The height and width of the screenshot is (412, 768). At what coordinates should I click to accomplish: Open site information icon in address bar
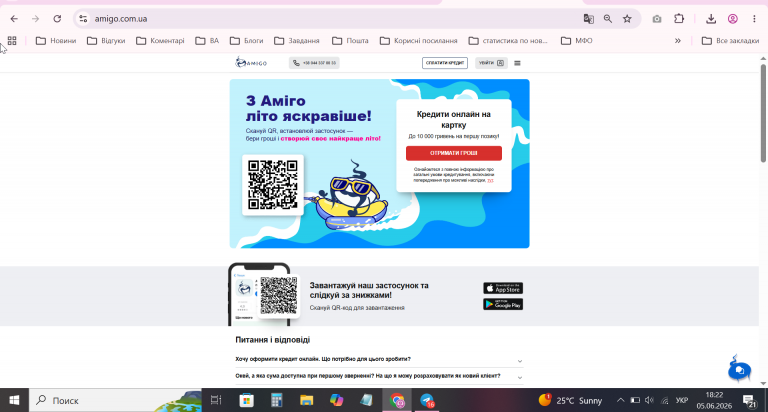(83, 19)
